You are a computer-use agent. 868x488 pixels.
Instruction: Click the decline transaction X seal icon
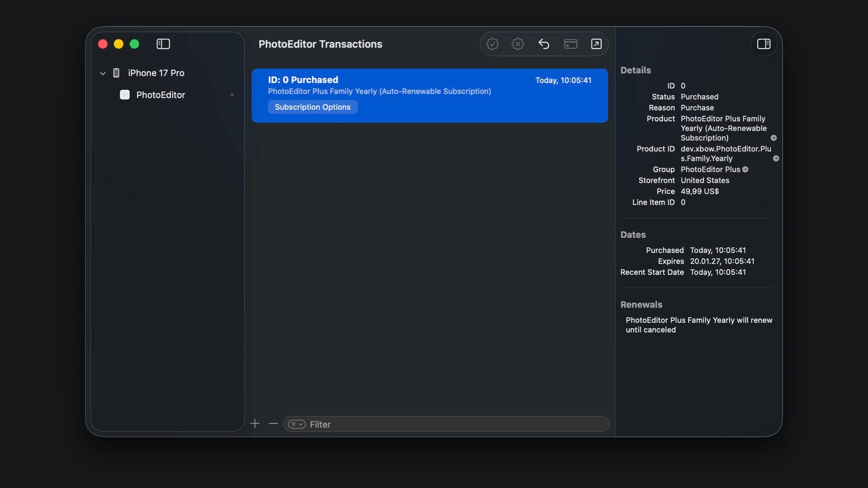click(x=518, y=44)
